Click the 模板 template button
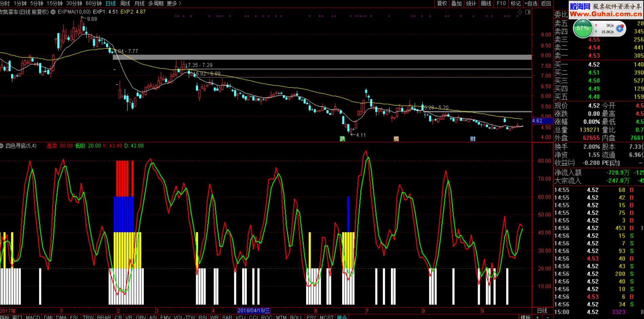 pos(525,317)
